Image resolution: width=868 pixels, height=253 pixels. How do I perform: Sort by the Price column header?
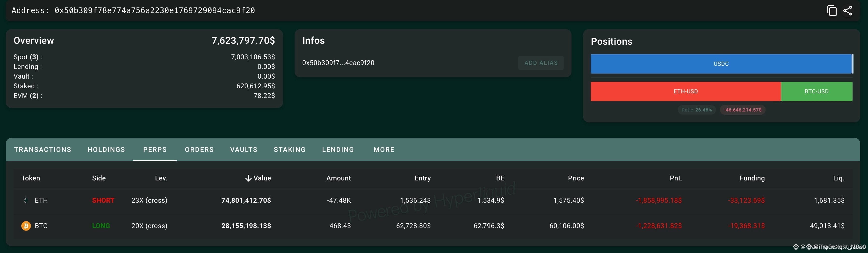[576, 178]
